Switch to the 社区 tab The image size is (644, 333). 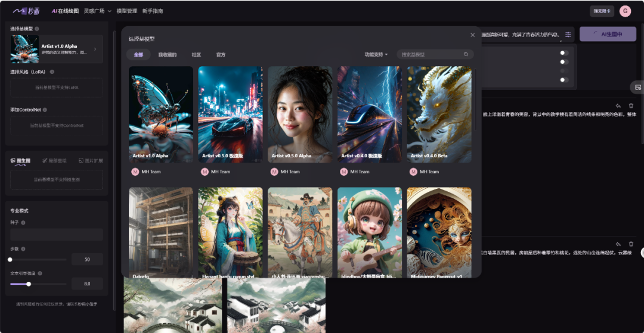point(196,55)
